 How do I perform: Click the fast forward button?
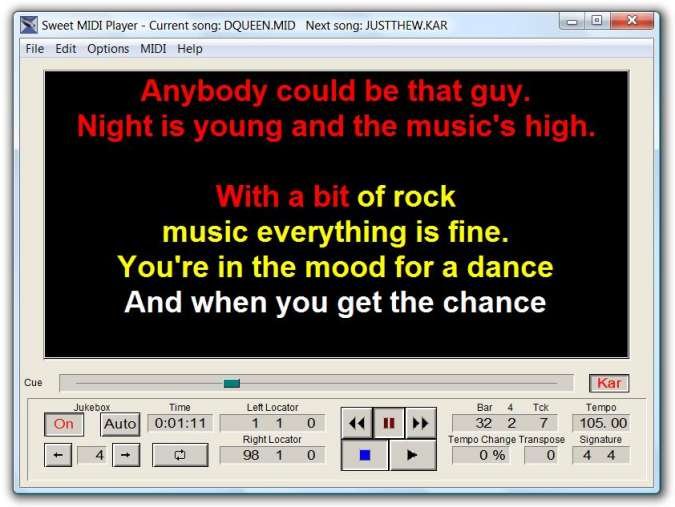coord(421,423)
